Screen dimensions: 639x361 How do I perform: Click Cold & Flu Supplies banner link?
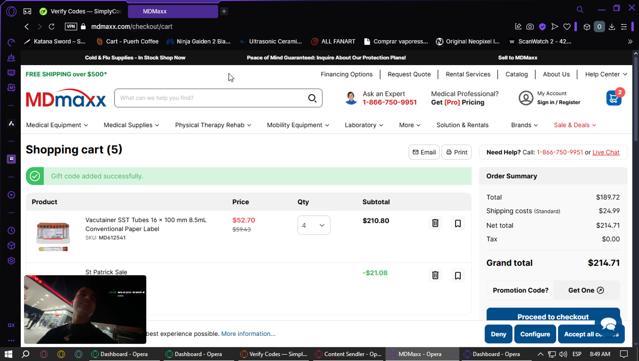135,58
